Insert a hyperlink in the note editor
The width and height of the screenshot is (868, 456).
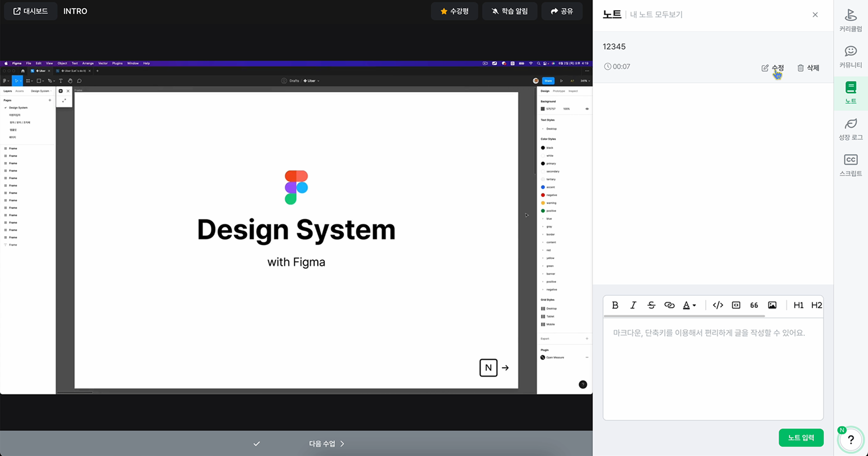tap(669, 305)
